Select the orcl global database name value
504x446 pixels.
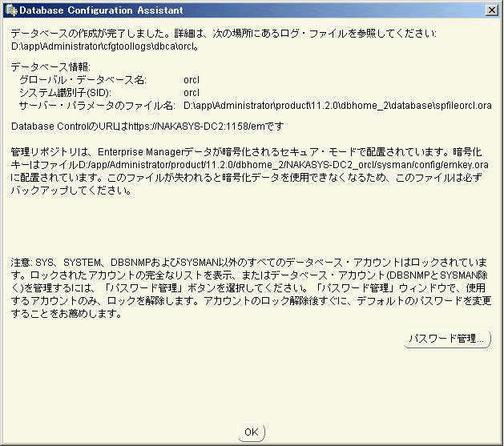point(192,80)
